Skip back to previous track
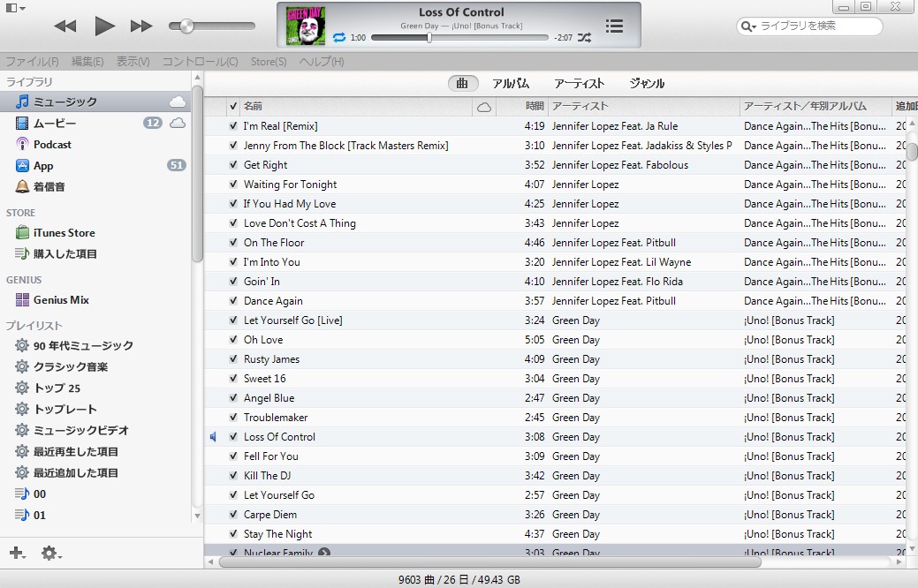918x588 pixels. pyautogui.click(x=65, y=26)
